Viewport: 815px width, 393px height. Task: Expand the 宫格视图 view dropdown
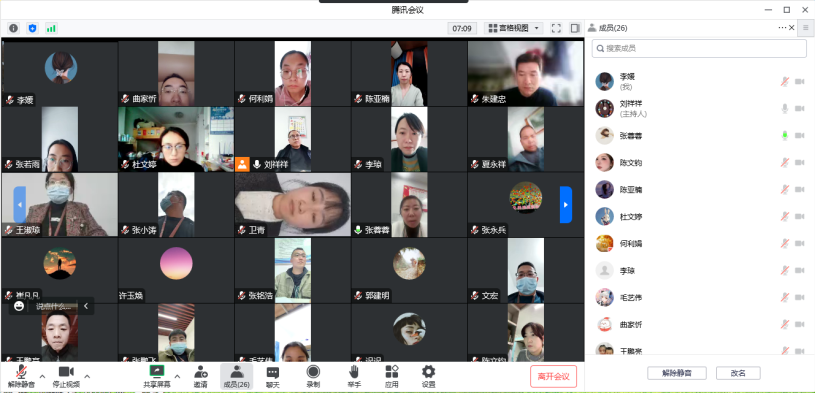515,28
